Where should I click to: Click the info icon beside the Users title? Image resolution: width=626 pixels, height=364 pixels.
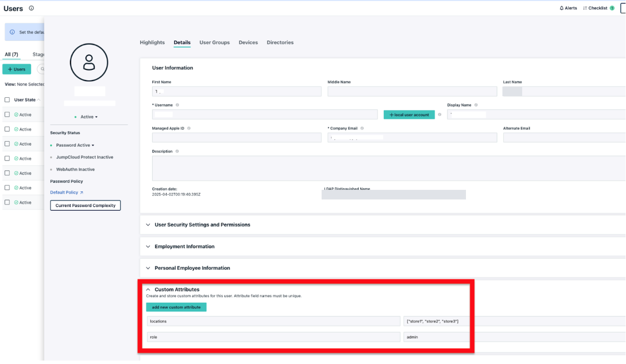point(31,8)
